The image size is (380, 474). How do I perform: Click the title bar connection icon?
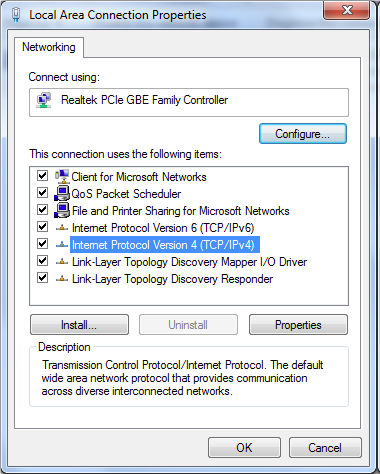pos(16,15)
